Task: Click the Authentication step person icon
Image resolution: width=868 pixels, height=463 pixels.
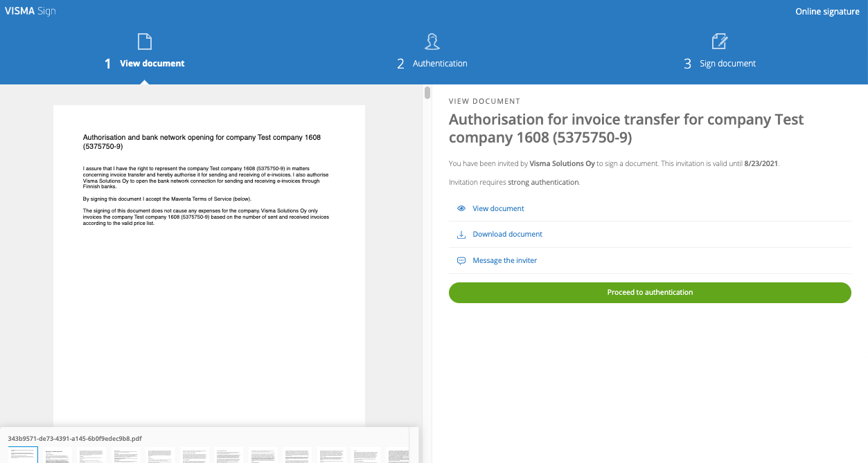Action: [x=432, y=42]
